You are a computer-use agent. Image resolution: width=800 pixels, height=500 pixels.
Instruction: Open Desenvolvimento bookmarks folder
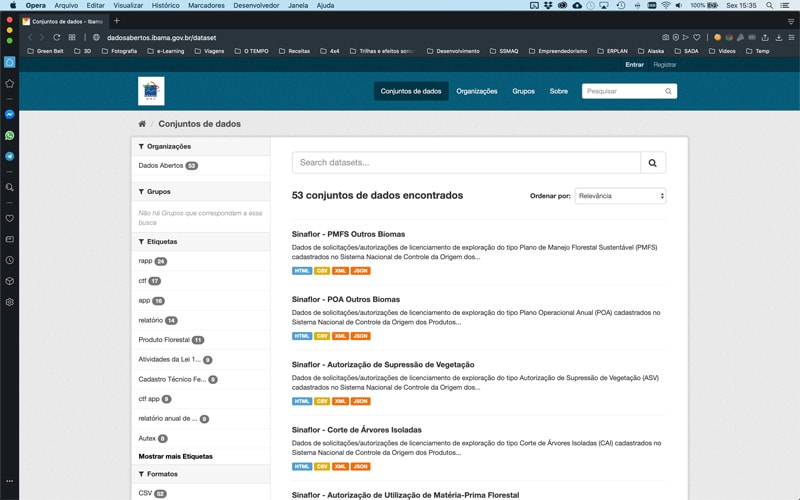point(453,51)
